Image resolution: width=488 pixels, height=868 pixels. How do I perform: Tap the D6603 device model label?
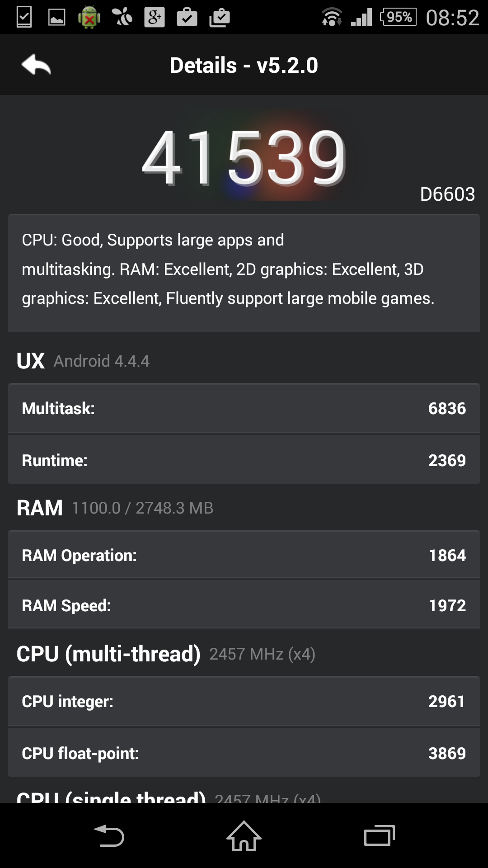point(447,194)
